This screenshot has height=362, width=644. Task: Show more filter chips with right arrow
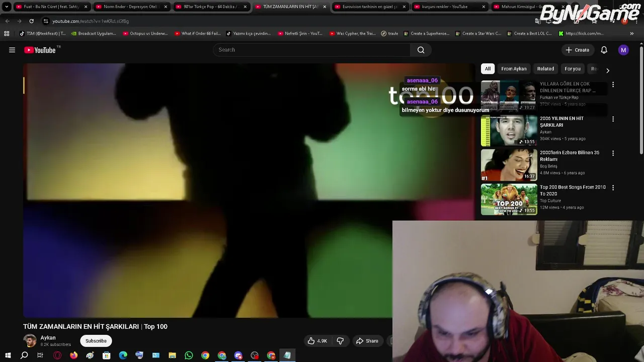point(607,70)
